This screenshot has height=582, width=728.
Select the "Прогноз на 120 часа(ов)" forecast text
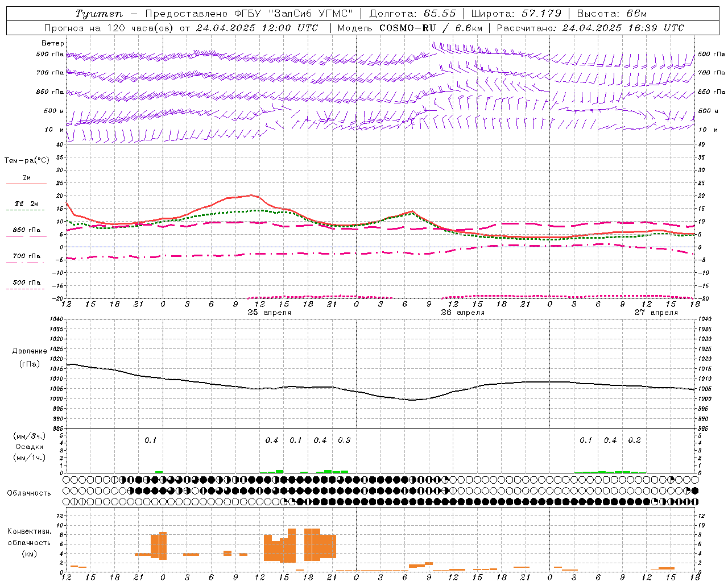click(109, 28)
